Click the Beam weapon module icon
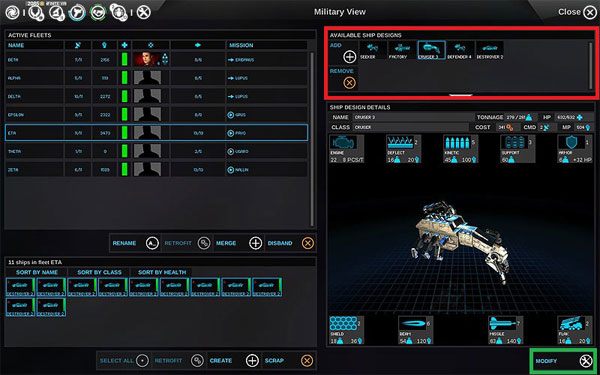This screenshot has height=375, width=600. (x=412, y=324)
